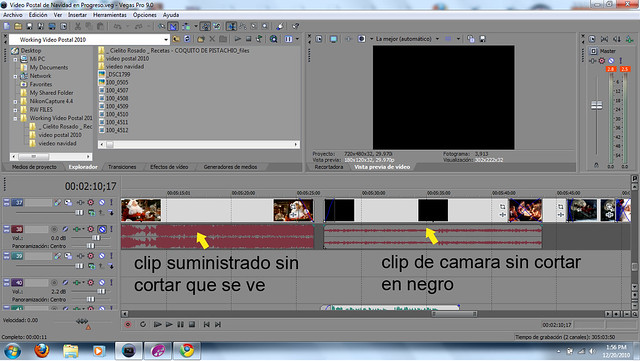Switch to the Efectos de vídeo tab
640x361 pixels.
[x=169, y=167]
